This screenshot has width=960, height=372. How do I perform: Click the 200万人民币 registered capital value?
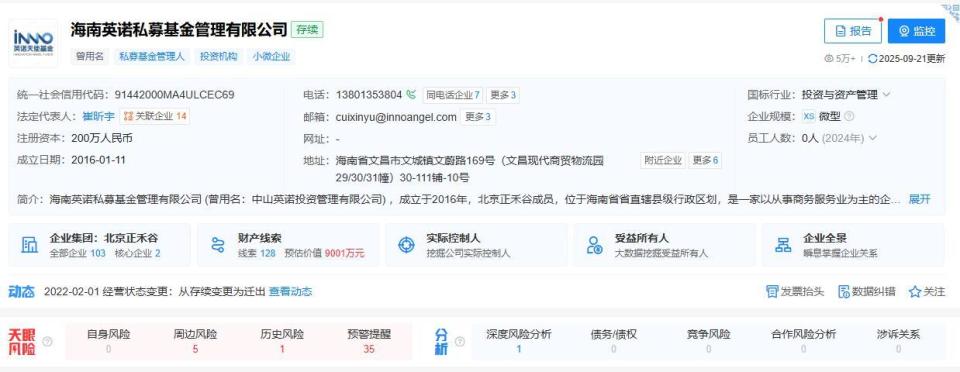click(102, 138)
